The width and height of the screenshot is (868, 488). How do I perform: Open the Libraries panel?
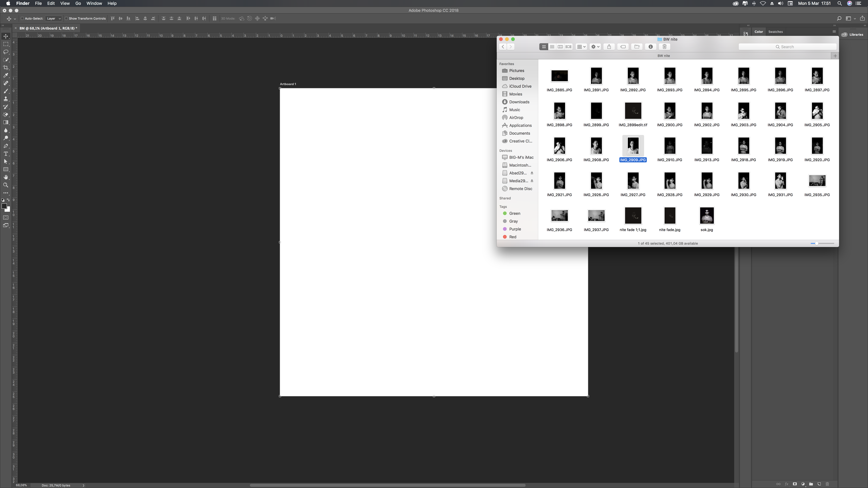point(852,35)
